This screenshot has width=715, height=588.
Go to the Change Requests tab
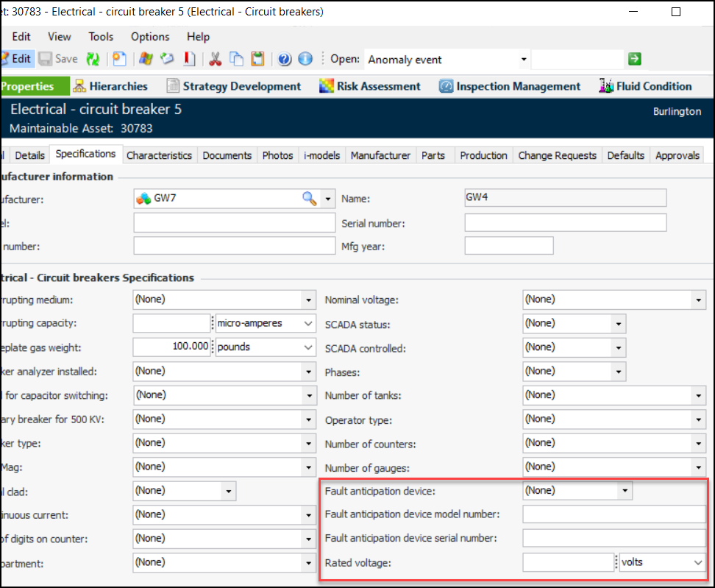(x=557, y=155)
